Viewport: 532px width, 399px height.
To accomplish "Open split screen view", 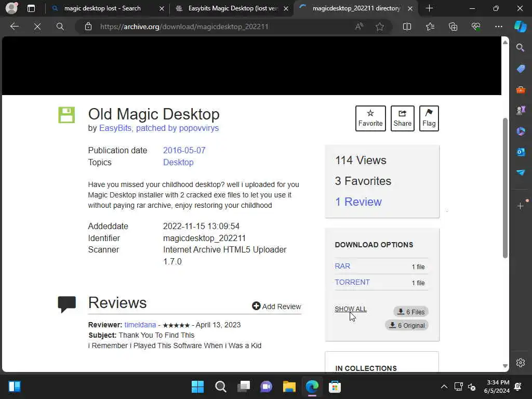I will pos(407,26).
